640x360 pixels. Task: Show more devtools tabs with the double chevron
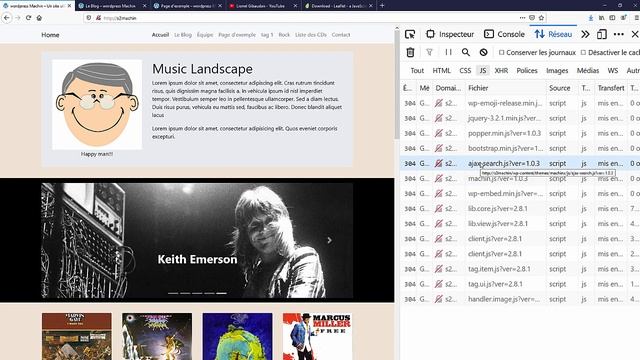[x=585, y=35]
